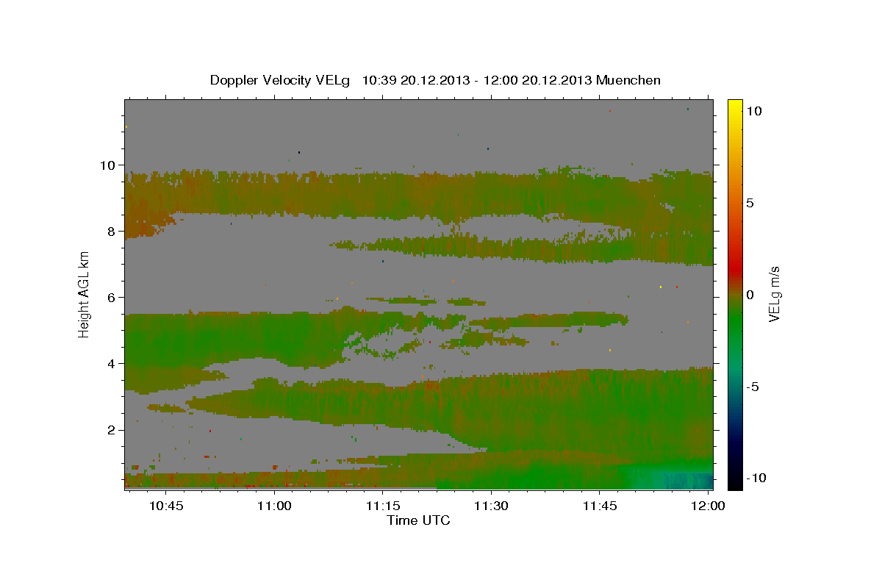Click the colorbar bottom tick label -10
Screen dimensions: 882x588
756,478
